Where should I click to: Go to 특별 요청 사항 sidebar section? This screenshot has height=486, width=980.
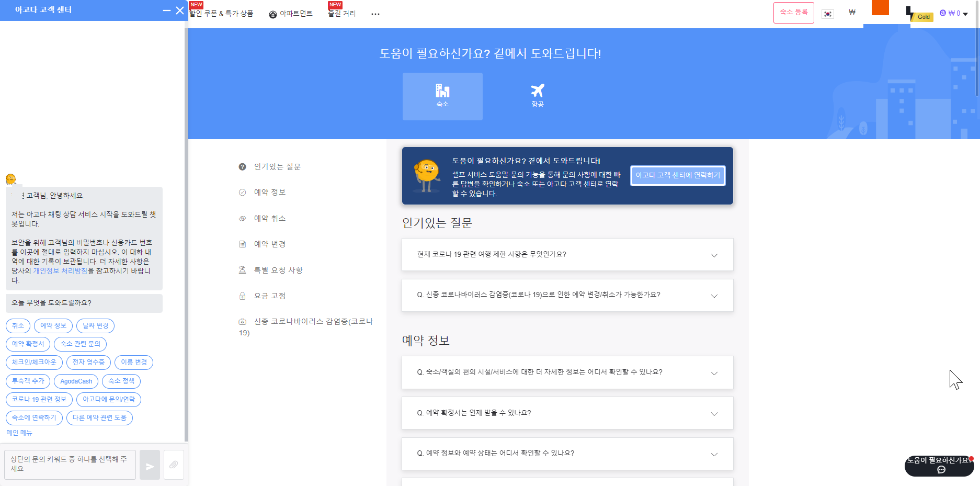(x=278, y=270)
